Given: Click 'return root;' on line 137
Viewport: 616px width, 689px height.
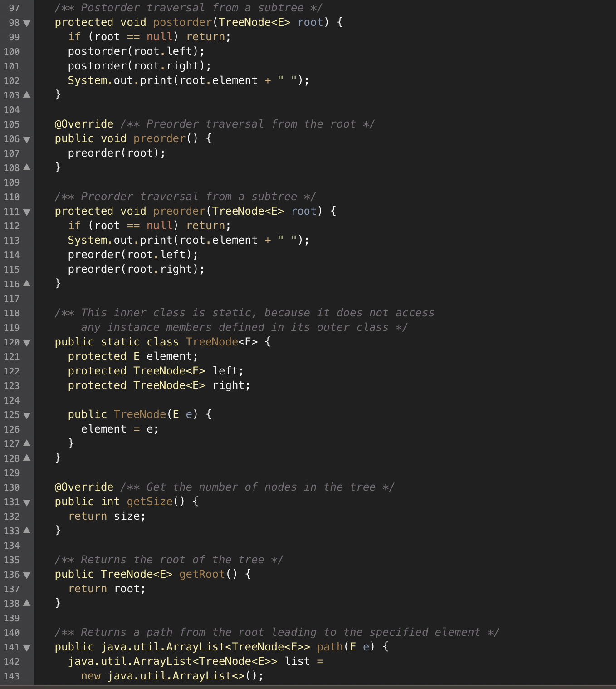Looking at the screenshot, I should pyautogui.click(x=107, y=589).
